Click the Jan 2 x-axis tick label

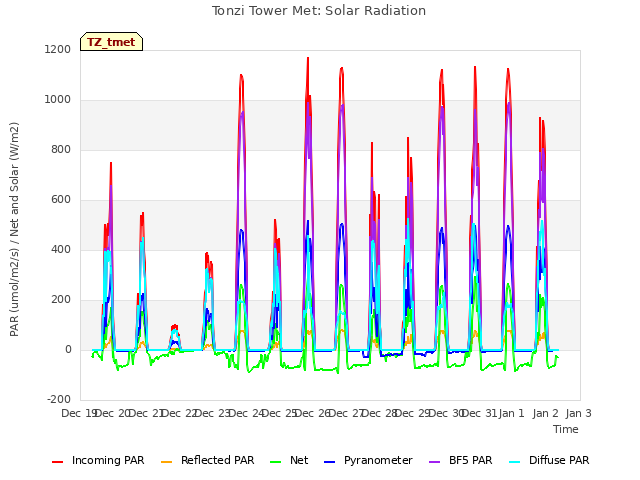coord(545,413)
